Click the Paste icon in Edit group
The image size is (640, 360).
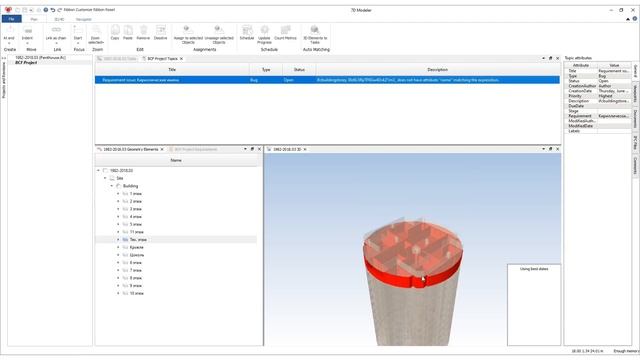coord(128,30)
